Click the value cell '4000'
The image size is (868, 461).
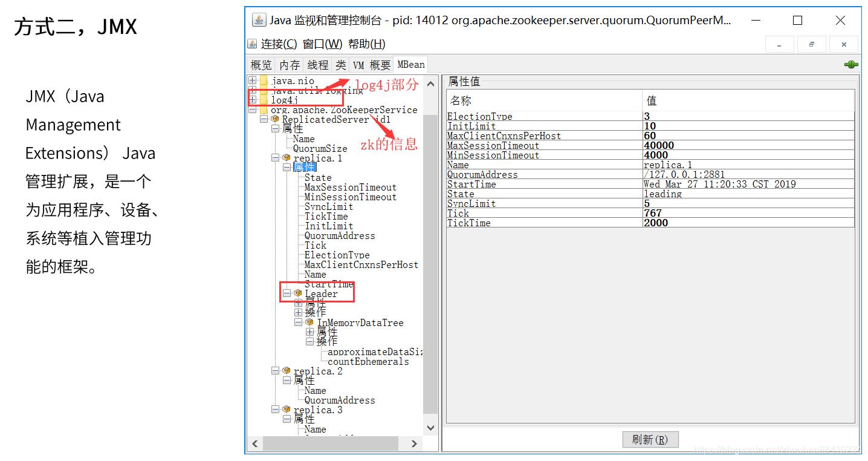point(748,155)
